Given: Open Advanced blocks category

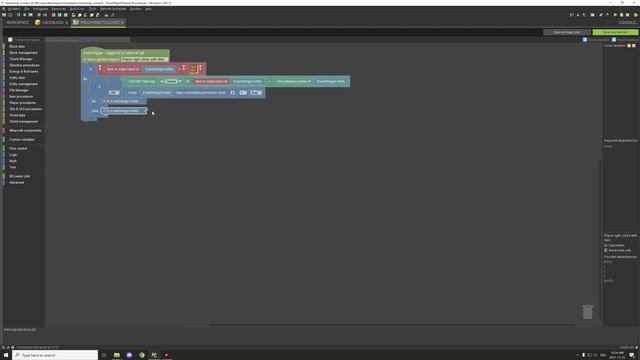Looking at the screenshot, I should coord(16,182).
